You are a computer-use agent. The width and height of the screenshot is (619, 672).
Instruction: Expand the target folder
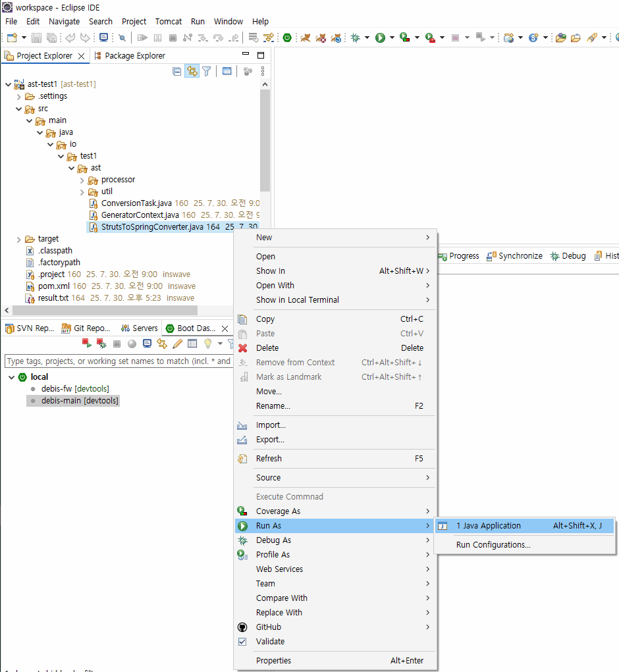pos(18,240)
